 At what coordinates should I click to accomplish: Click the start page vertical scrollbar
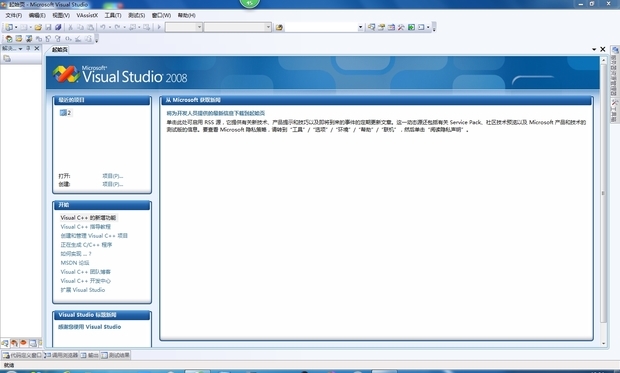pyautogui.click(x=603, y=194)
